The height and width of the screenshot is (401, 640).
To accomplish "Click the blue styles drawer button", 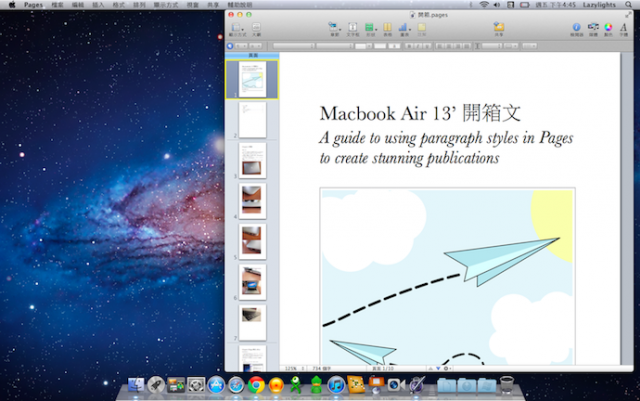I will pos(230,46).
